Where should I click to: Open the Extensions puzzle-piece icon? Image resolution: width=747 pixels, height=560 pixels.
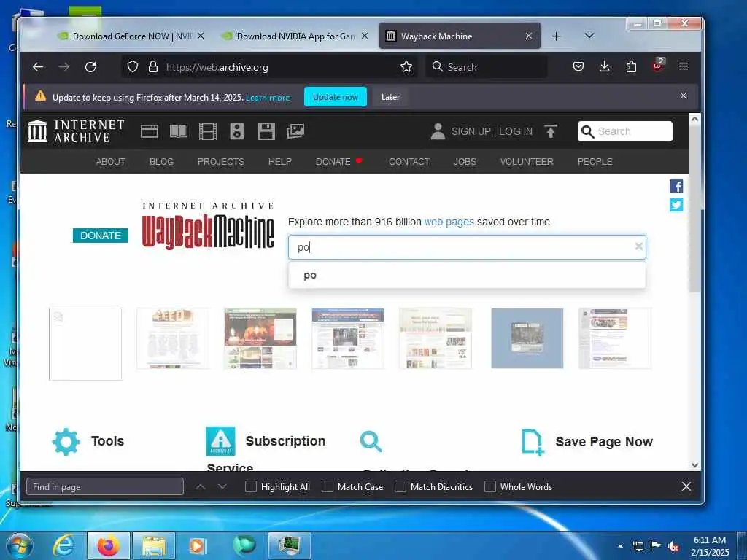pyautogui.click(x=631, y=66)
